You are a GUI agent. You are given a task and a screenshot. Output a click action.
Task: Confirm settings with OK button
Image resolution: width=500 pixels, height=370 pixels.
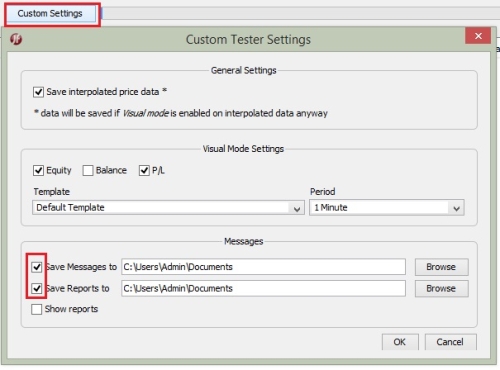[x=400, y=342]
